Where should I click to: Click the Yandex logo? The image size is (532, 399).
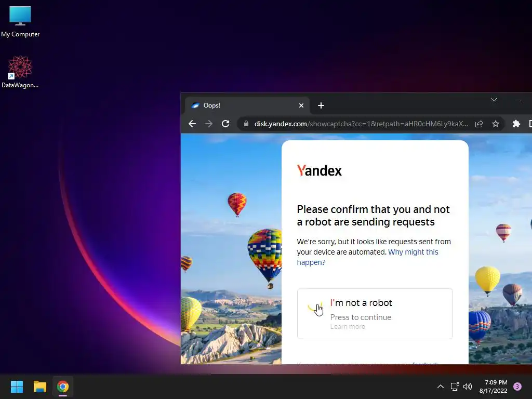coord(320,170)
